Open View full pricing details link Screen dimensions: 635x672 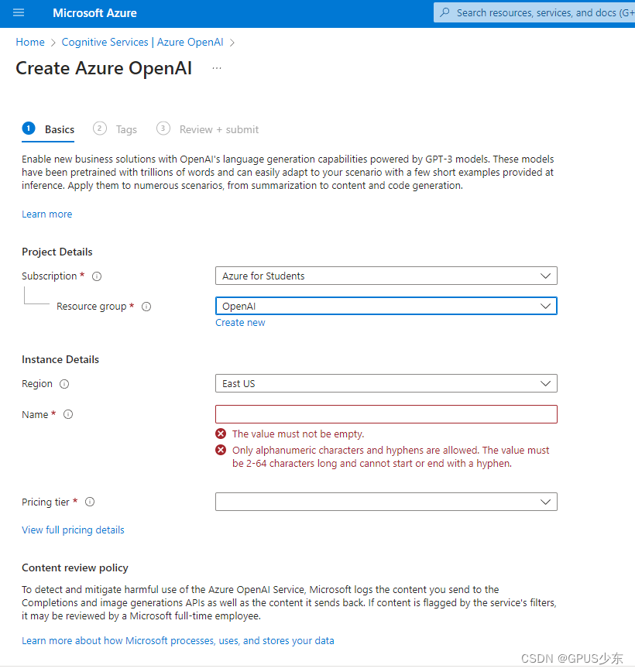click(73, 530)
